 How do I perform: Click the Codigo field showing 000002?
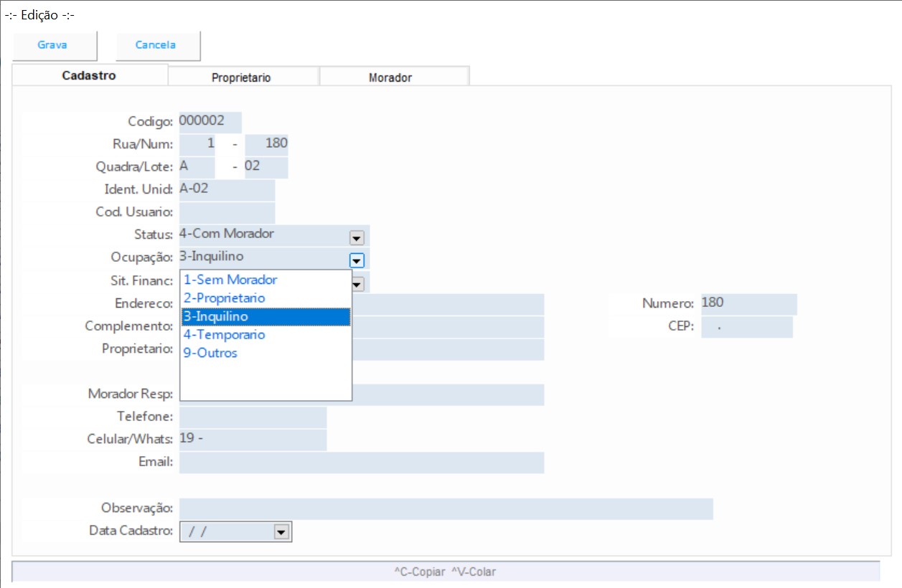click(x=210, y=122)
